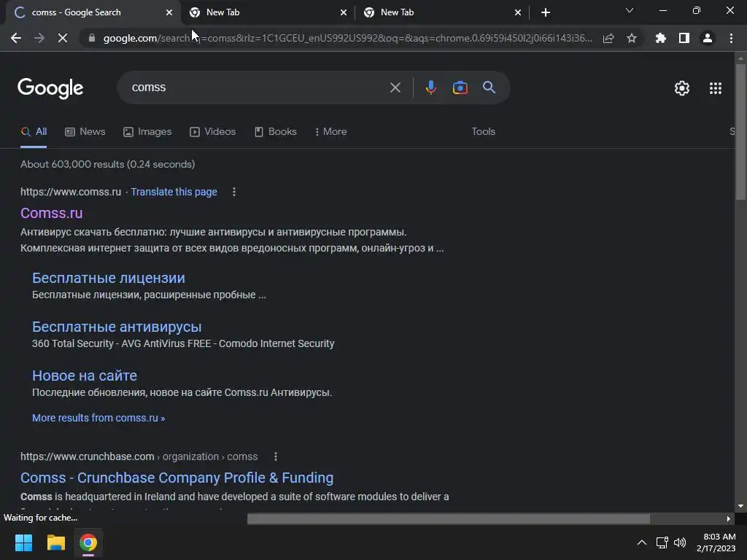Click the forward navigation arrow

click(39, 38)
